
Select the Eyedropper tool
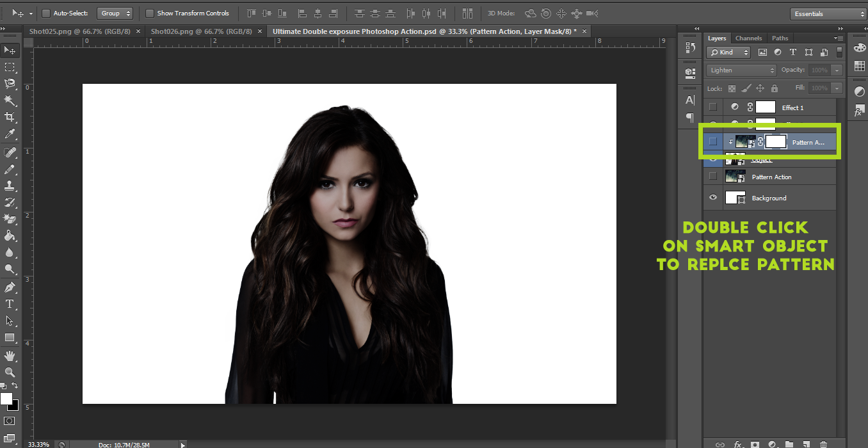tap(10, 134)
